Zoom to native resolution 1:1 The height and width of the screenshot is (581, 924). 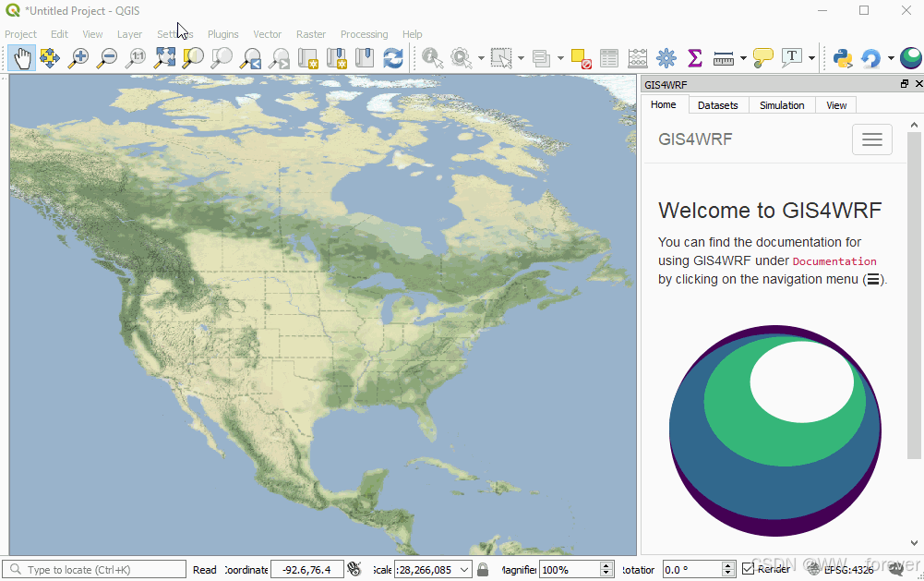point(136,58)
